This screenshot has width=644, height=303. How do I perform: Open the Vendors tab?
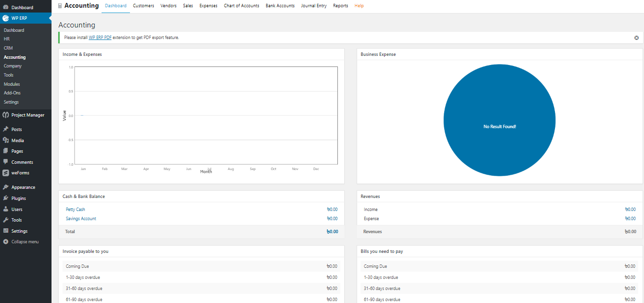click(168, 6)
